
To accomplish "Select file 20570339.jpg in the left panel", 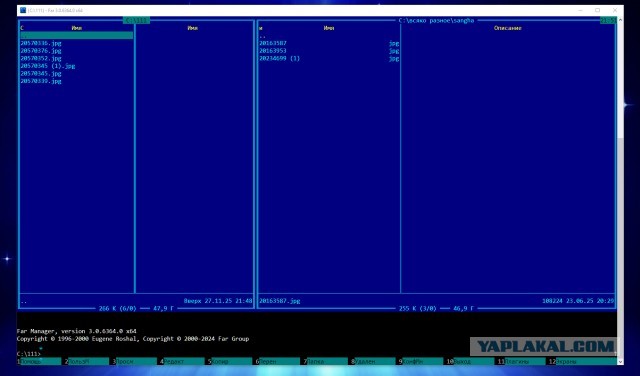I will tap(41, 81).
